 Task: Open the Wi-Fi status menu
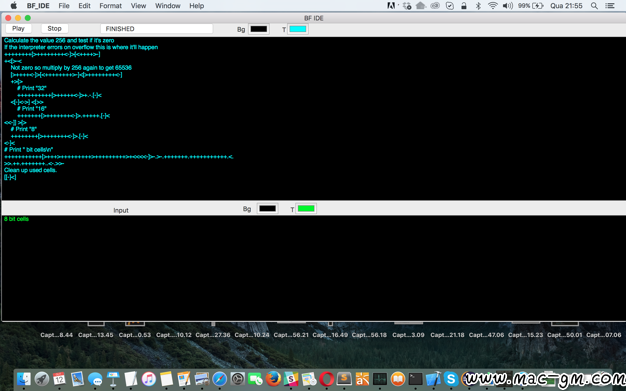(x=493, y=6)
